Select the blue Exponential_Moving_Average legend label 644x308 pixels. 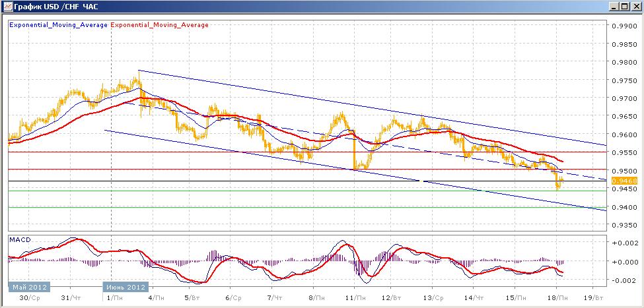tap(58, 25)
